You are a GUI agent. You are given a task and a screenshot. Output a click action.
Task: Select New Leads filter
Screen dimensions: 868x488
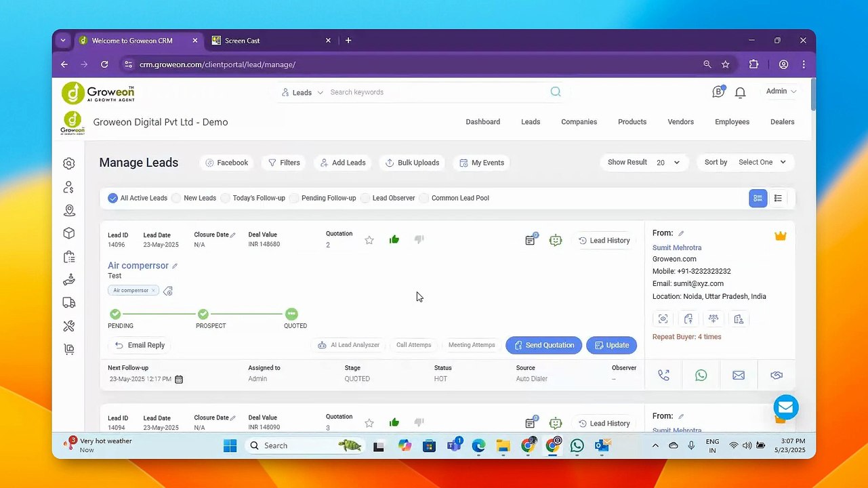194,198
